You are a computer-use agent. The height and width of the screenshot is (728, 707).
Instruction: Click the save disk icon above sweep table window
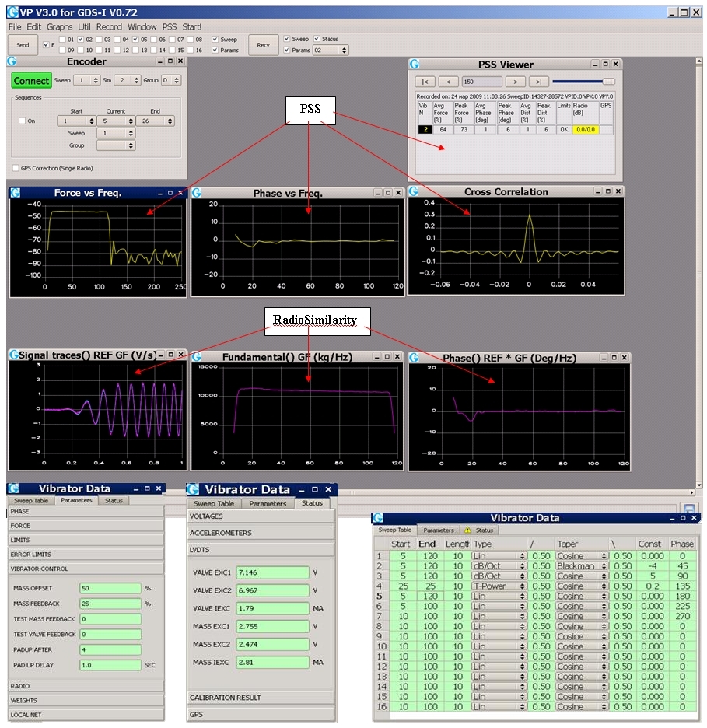(689, 509)
